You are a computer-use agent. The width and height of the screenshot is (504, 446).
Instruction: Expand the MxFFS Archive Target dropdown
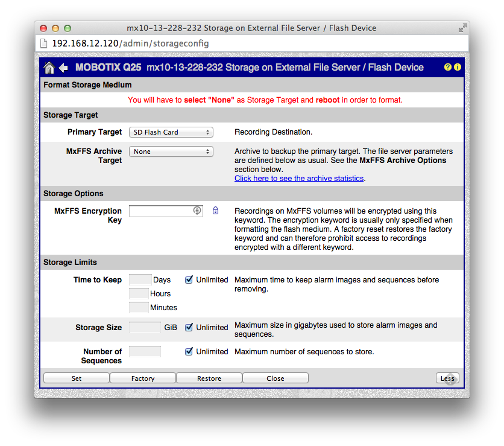(171, 151)
